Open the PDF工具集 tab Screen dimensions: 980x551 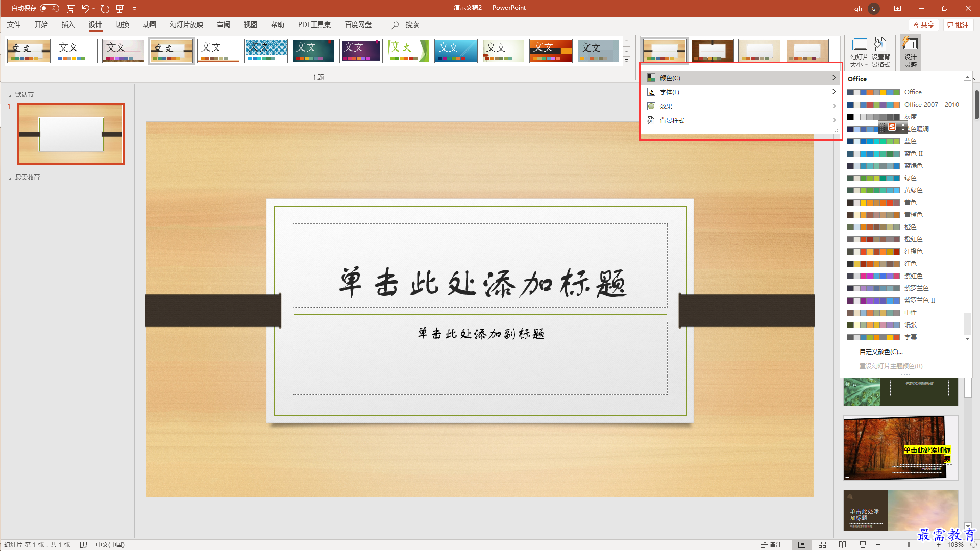point(314,24)
